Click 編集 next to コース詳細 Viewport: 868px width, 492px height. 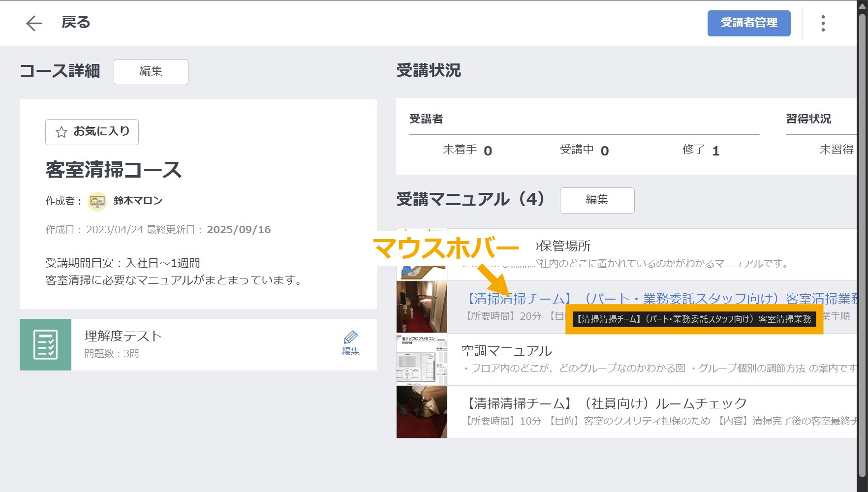(151, 71)
